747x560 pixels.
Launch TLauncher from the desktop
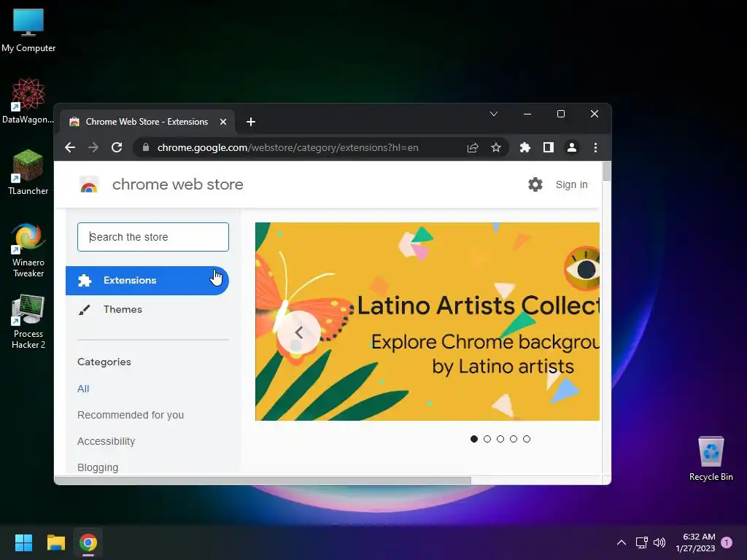coord(28,172)
